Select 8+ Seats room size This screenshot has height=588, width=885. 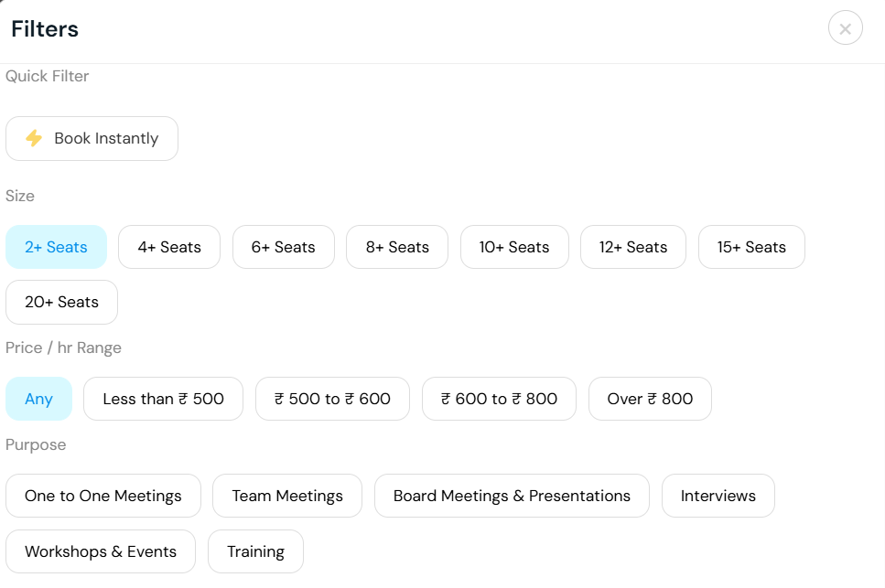(x=397, y=247)
